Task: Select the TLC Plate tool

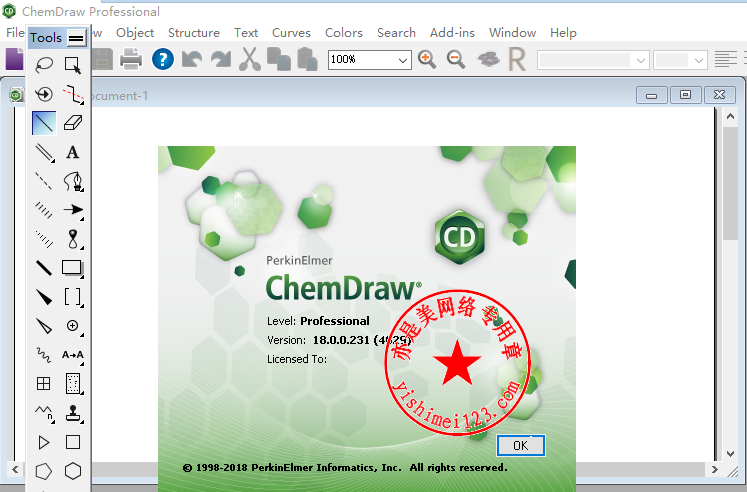Action: coord(73,384)
